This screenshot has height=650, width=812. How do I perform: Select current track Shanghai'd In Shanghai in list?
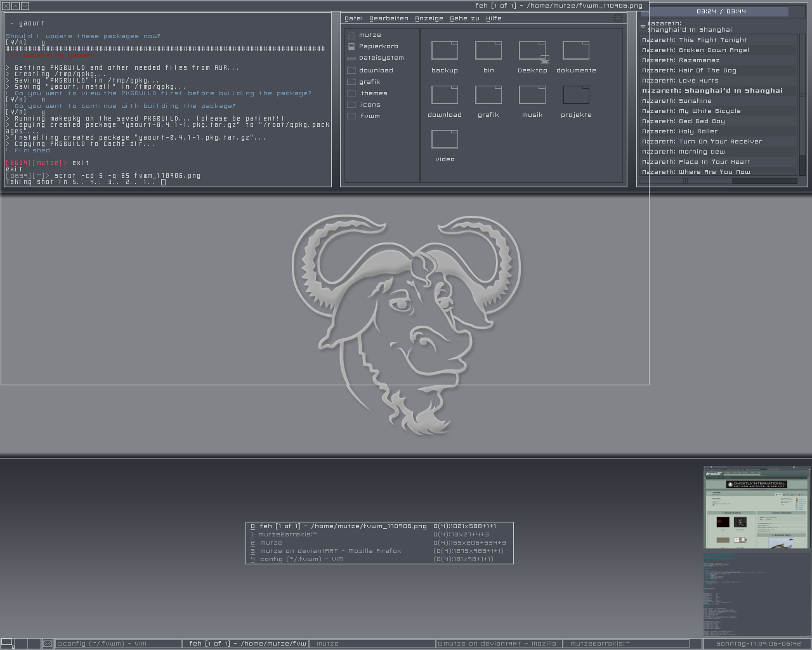(x=718, y=91)
